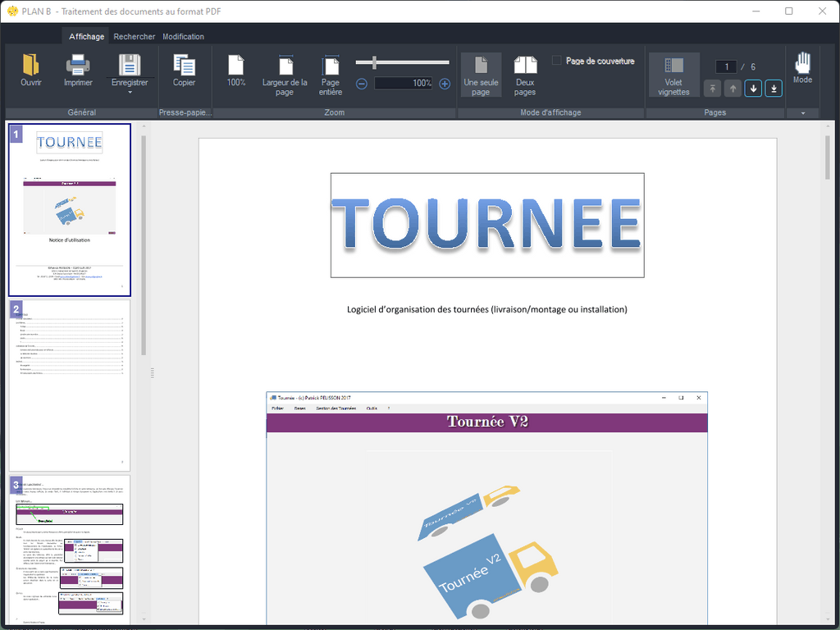Decrease zoom with the minus button
The image size is (840, 630).
[362, 84]
